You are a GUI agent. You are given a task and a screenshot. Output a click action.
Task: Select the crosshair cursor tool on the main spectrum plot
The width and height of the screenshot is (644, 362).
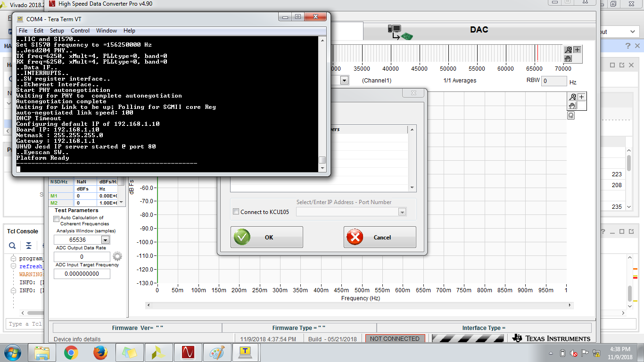click(582, 97)
